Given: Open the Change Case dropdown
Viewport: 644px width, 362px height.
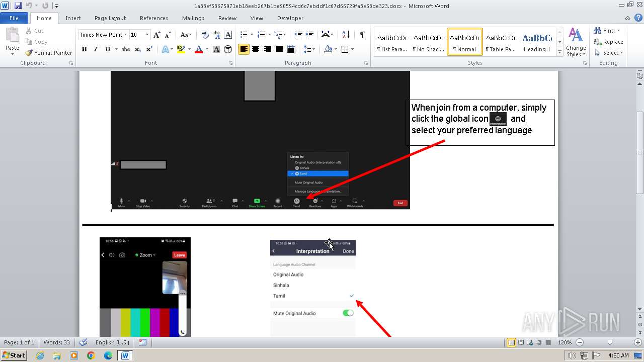Looking at the screenshot, I should (x=185, y=35).
